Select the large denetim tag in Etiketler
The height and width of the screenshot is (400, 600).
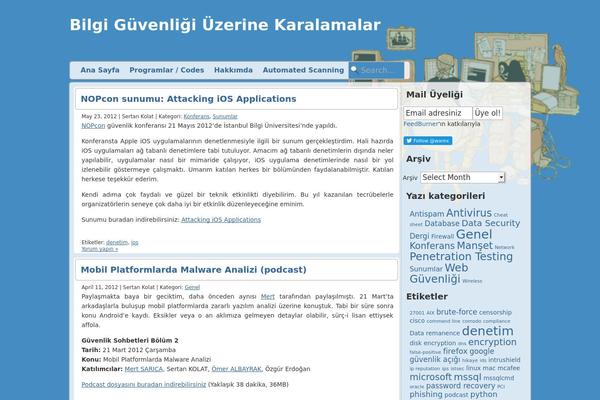(488, 331)
